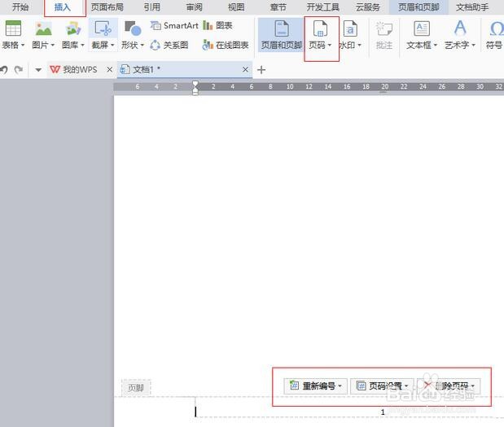This screenshot has height=427, width=504.
Task: Undo the last action
Action: [4, 69]
